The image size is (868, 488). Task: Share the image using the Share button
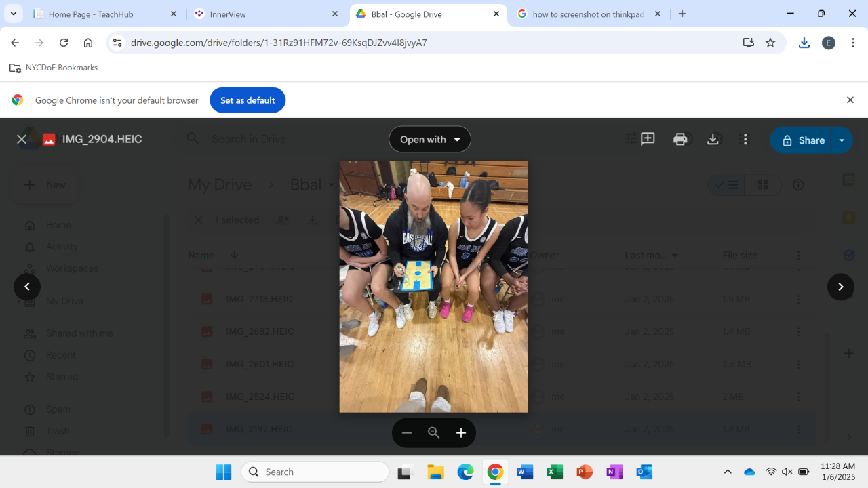801,140
